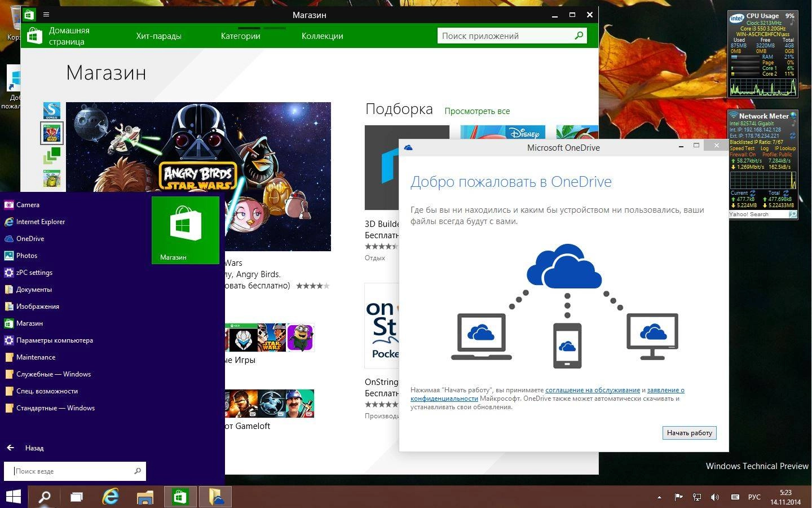This screenshot has height=508, width=812.
Task: Switch to the Store app on the taskbar
Action: (x=180, y=497)
